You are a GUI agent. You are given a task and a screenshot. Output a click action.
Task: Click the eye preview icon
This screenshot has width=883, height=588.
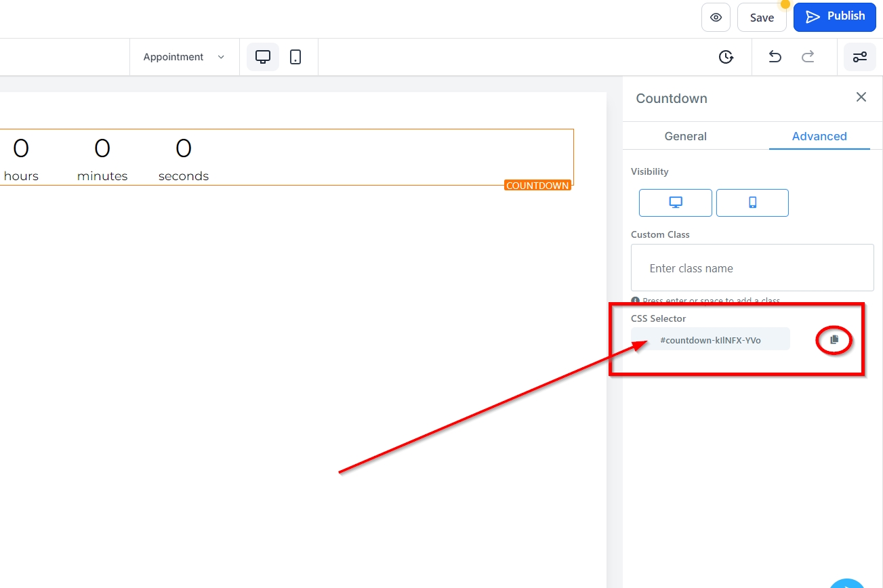click(x=716, y=18)
